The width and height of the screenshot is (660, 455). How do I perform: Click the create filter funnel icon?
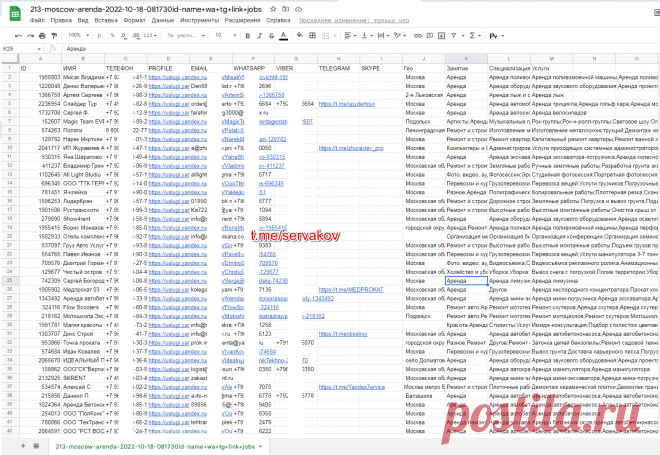(x=454, y=36)
